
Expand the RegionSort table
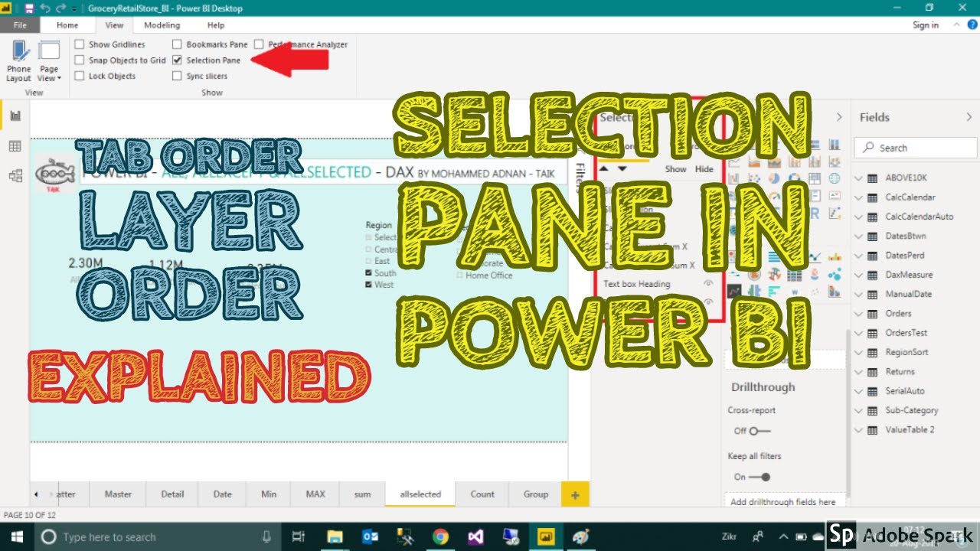pos(857,353)
